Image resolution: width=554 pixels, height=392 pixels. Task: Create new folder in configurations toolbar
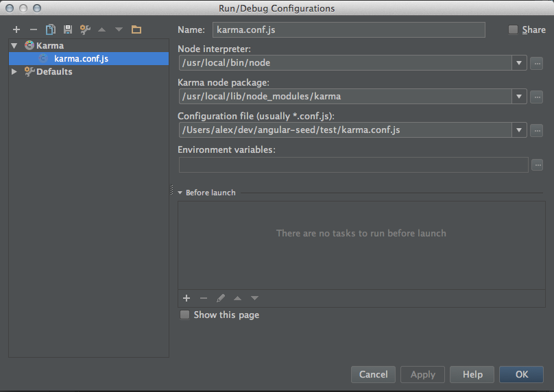coord(136,29)
